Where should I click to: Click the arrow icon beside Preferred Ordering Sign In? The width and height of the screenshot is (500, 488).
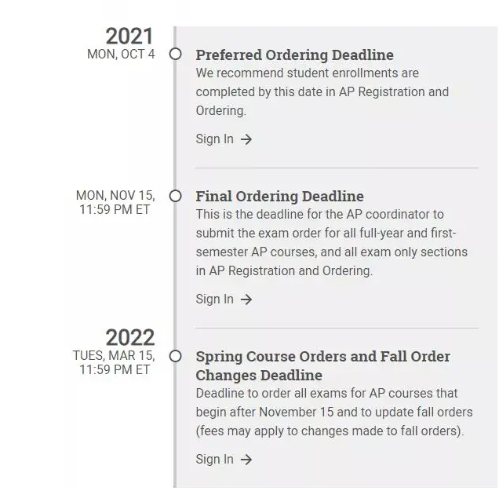(x=246, y=139)
